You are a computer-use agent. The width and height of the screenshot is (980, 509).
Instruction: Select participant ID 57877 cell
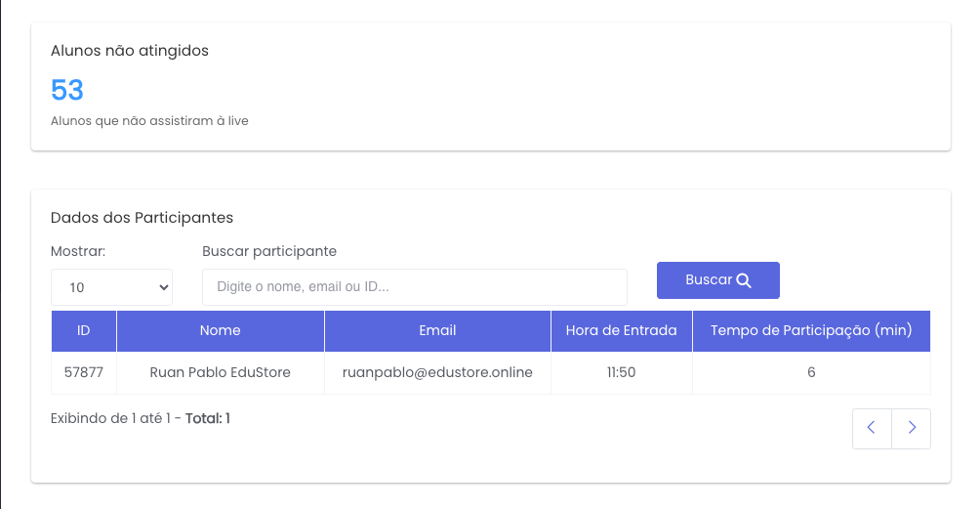(x=84, y=372)
